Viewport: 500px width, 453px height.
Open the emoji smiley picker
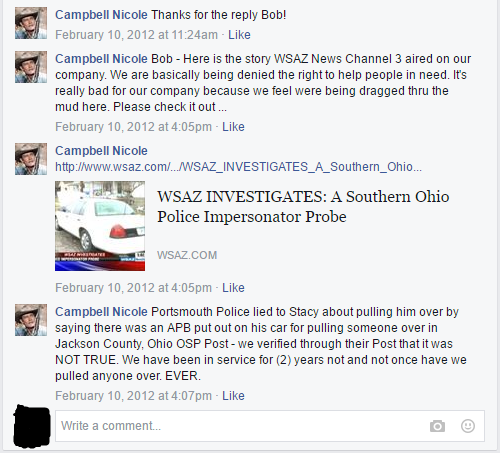468,426
